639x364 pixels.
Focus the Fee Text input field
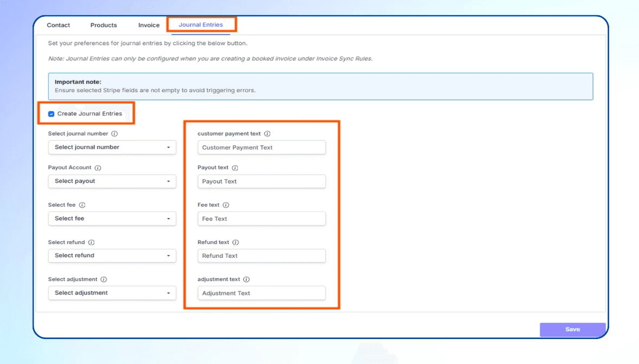tap(262, 219)
